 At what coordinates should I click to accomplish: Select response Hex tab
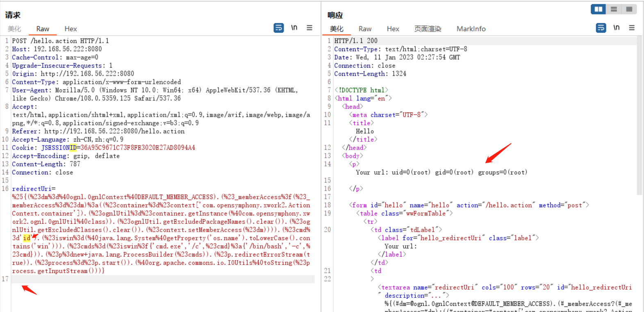tap(393, 29)
